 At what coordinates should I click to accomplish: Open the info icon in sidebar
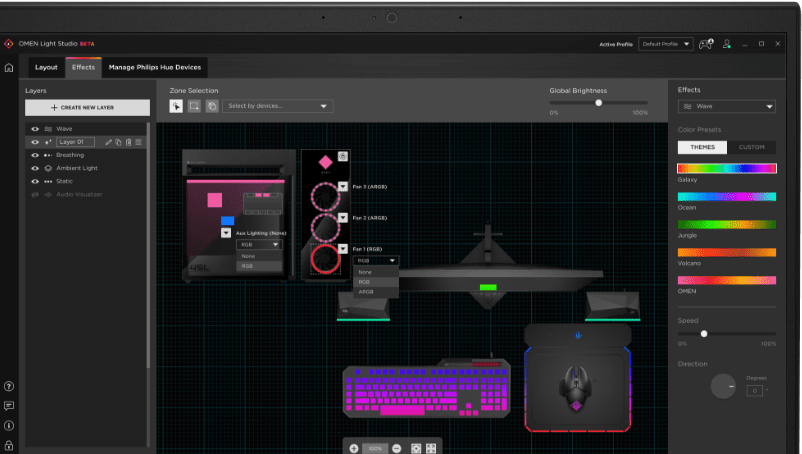coord(9,425)
